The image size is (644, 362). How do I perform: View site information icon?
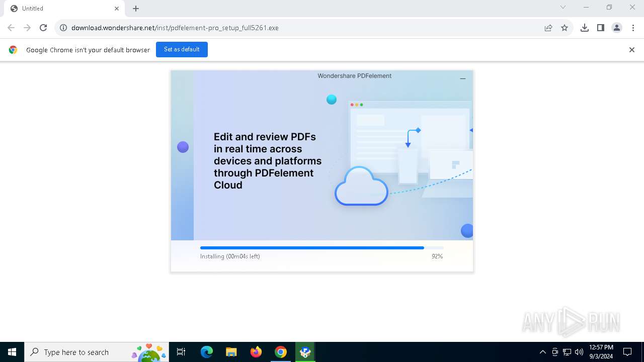[63, 28]
